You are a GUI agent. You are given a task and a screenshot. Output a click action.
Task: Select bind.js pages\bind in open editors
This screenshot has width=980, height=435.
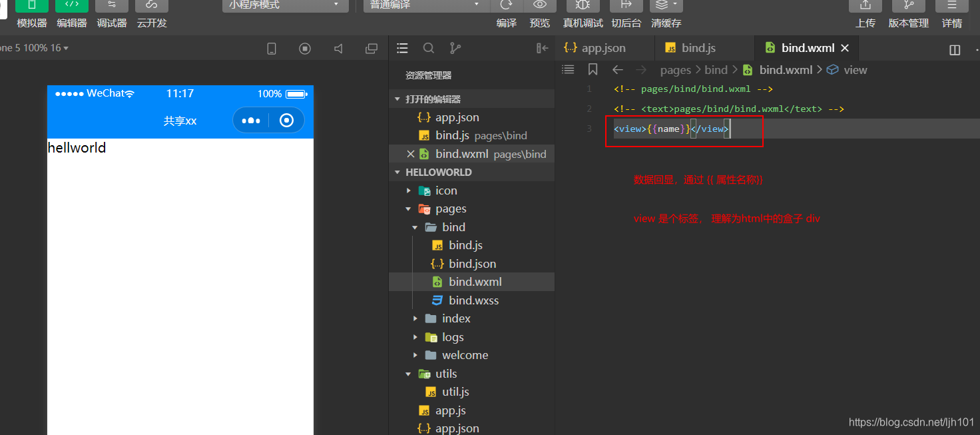(x=471, y=135)
